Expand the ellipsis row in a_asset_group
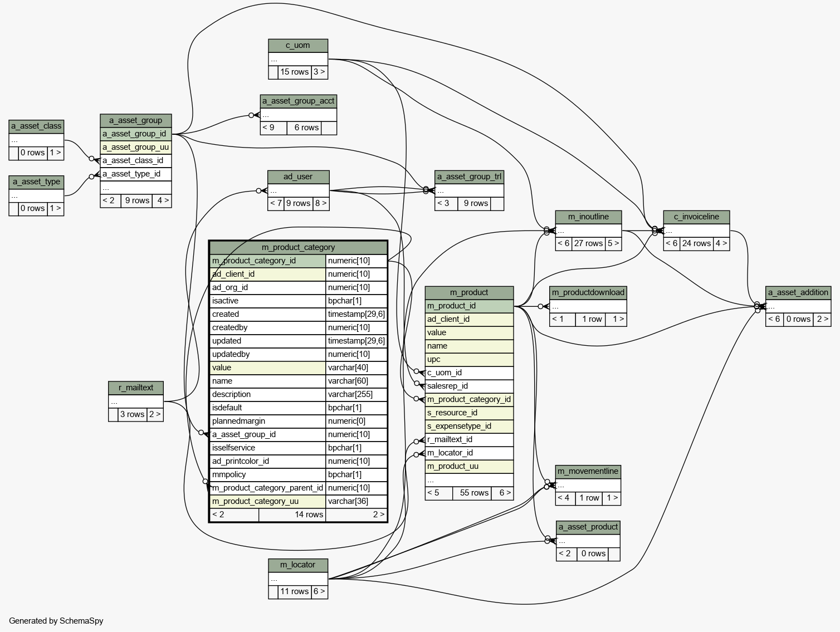The height and width of the screenshot is (632, 840). [135, 188]
